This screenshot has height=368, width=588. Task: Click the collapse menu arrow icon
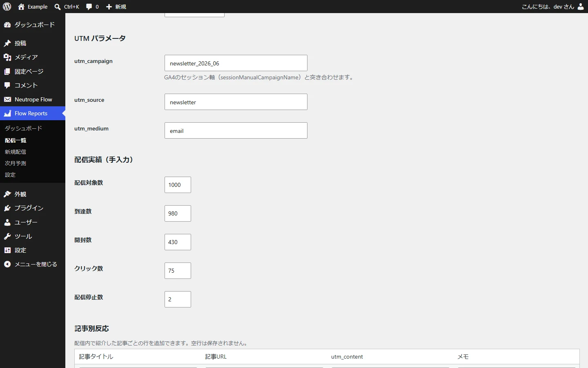point(7,265)
